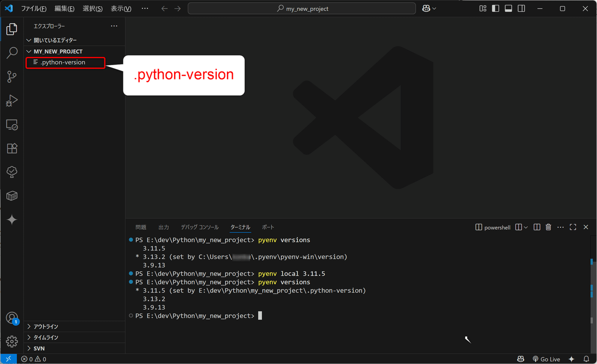Open the Search view in the activity bar
Screen dimensions: 597x364
[12, 53]
